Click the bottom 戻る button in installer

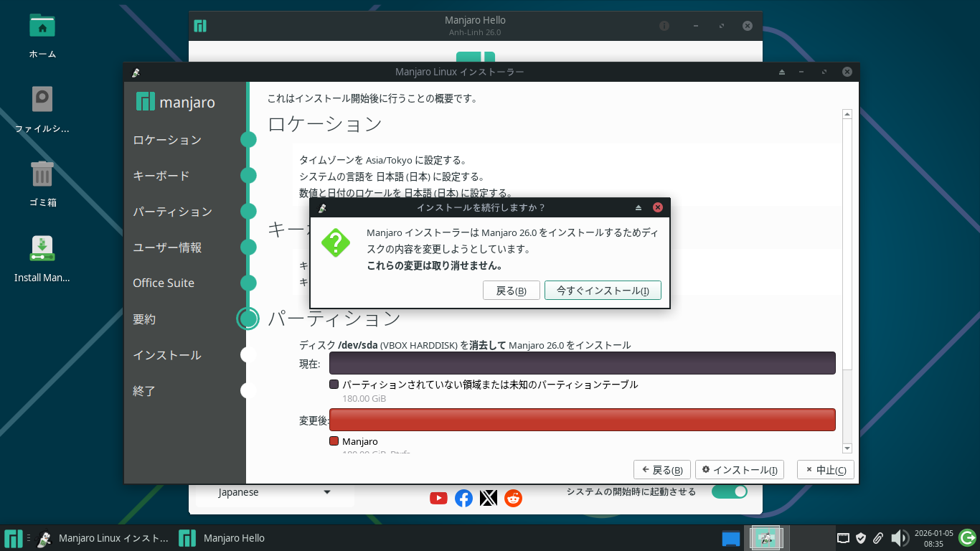[662, 470]
